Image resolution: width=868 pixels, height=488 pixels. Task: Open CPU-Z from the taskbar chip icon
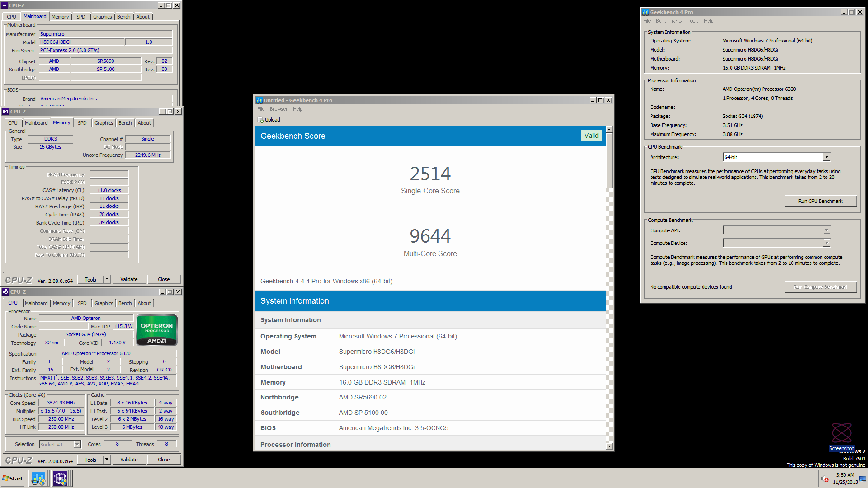(x=60, y=478)
